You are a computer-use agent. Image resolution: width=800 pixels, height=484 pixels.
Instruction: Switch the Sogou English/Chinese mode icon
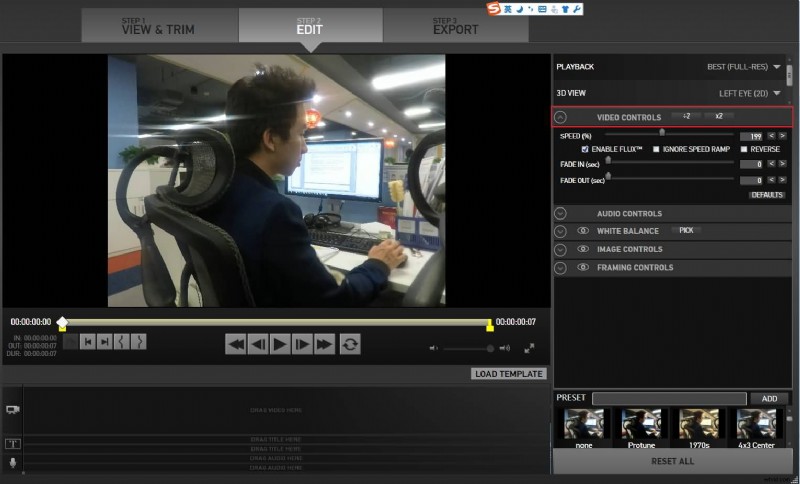[508, 9]
